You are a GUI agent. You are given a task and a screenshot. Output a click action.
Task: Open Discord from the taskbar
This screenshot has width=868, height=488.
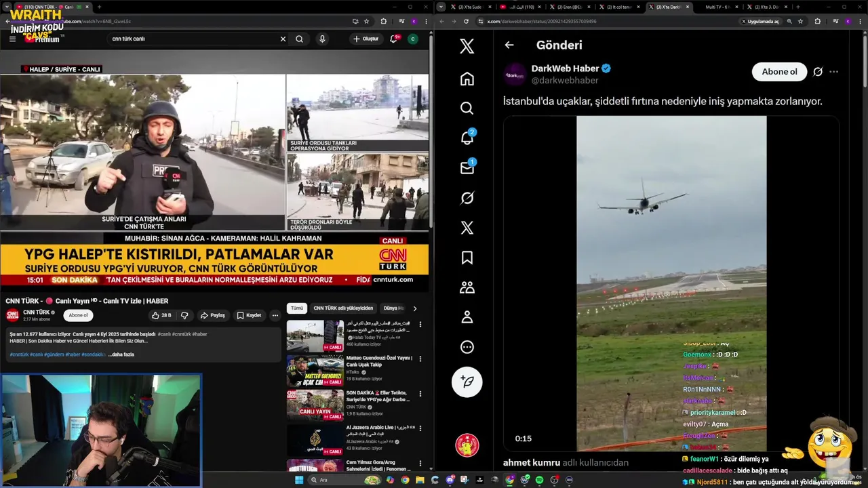(450, 480)
